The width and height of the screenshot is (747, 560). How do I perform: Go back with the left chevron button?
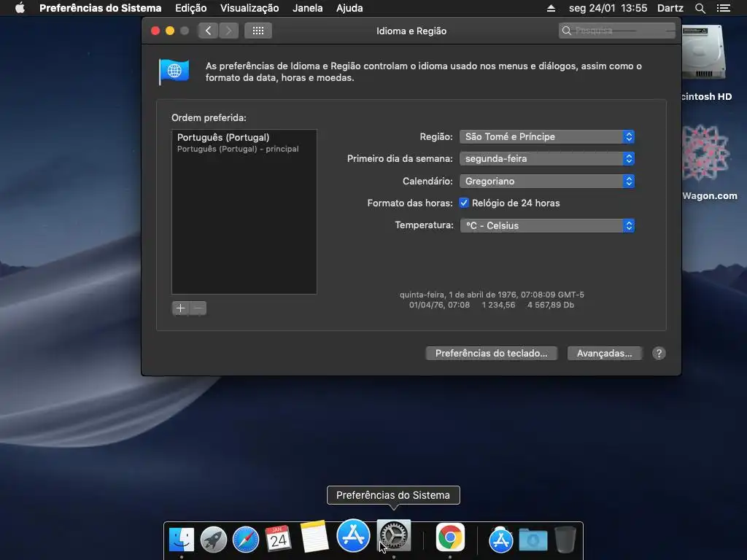(208, 31)
